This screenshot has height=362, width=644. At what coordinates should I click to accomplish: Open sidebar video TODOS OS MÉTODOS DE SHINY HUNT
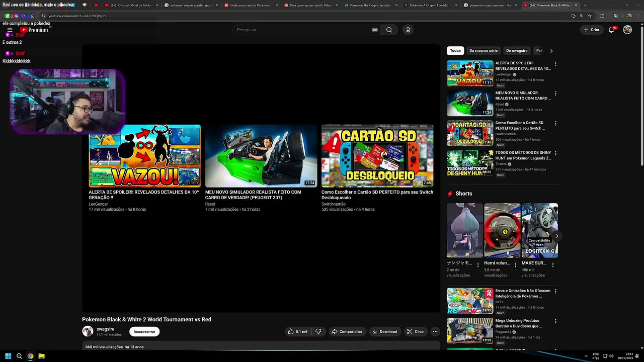point(470,162)
